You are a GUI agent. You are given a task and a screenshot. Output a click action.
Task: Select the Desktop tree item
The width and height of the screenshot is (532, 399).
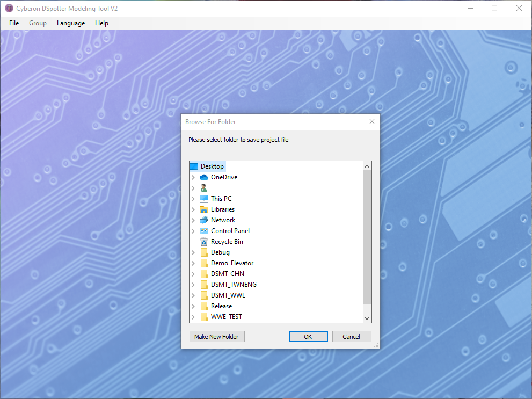coord(212,166)
